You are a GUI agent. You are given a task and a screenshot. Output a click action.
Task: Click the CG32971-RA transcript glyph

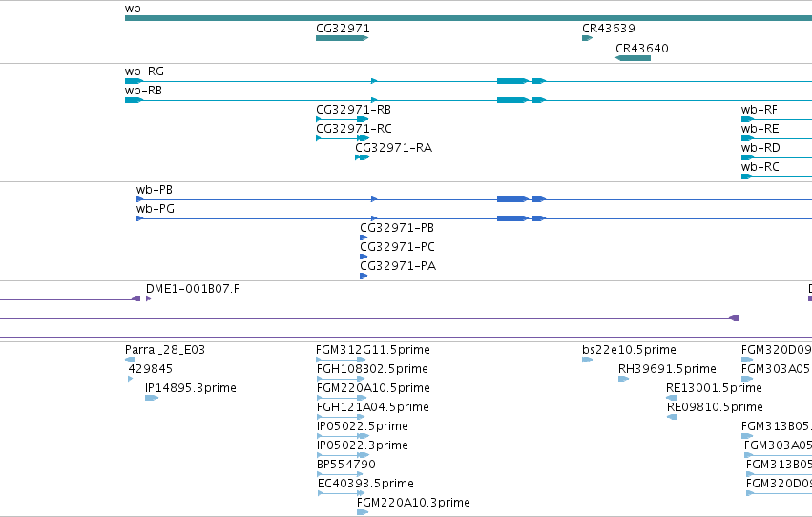click(x=362, y=157)
